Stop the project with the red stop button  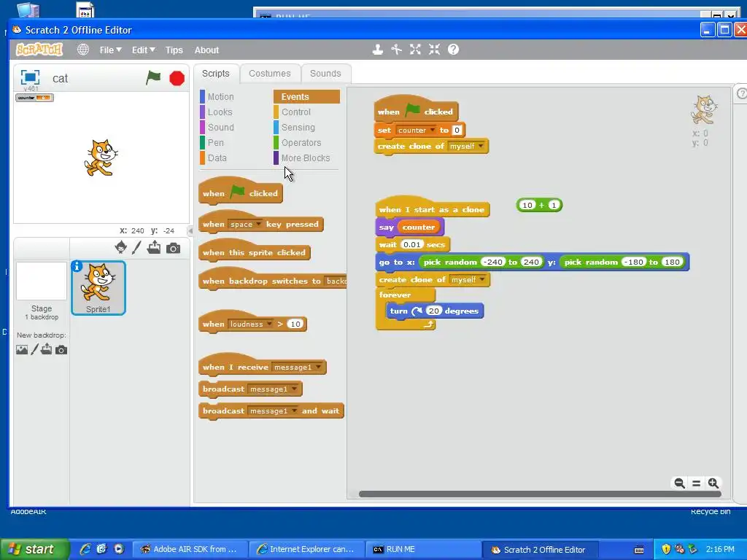(x=177, y=78)
